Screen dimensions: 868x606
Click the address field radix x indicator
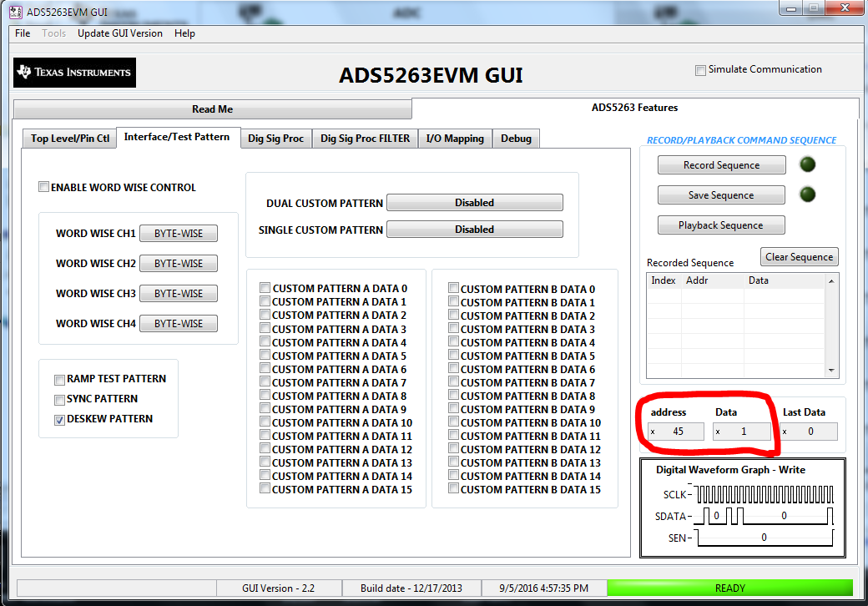point(654,432)
